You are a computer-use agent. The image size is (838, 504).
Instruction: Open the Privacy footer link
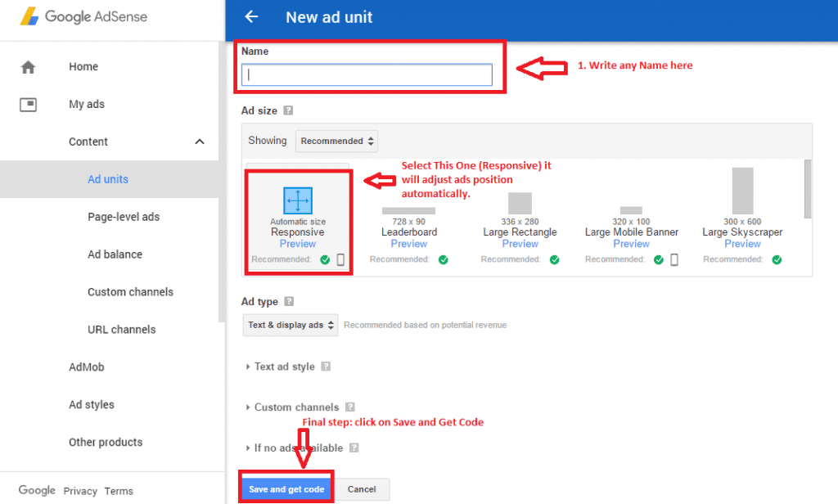pos(80,491)
